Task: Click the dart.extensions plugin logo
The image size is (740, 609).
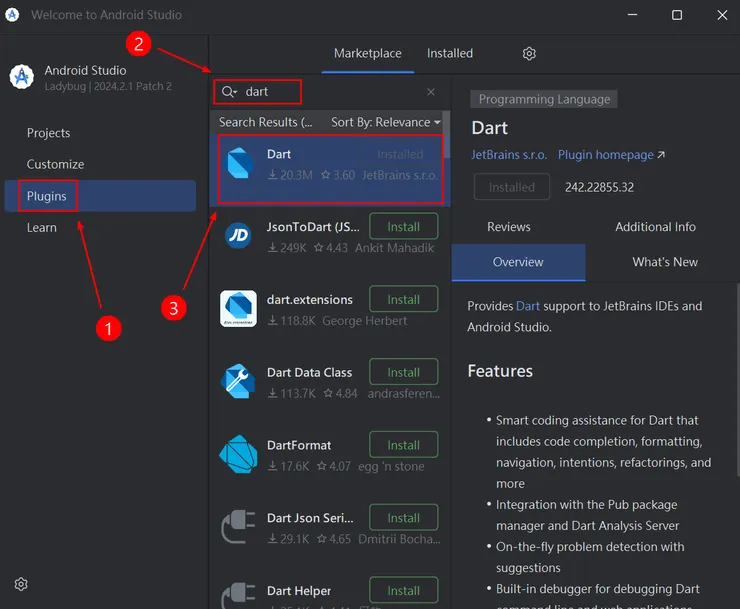Action: (x=238, y=308)
